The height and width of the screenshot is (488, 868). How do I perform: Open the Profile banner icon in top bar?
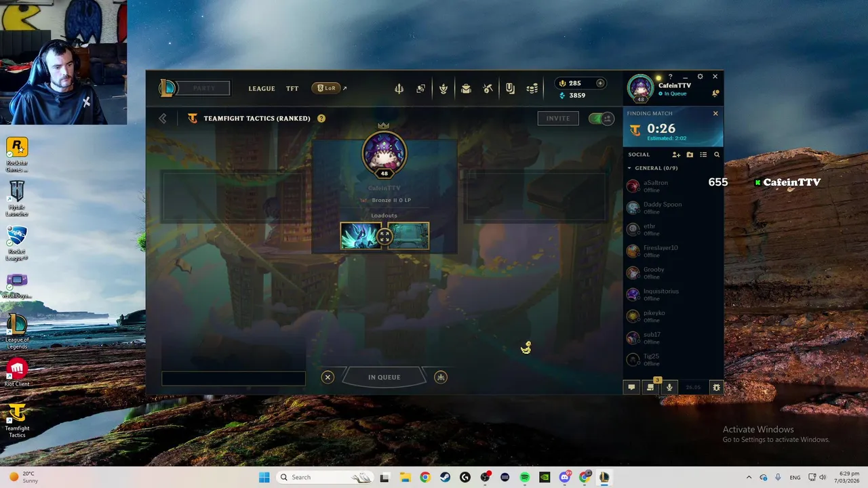coord(510,89)
